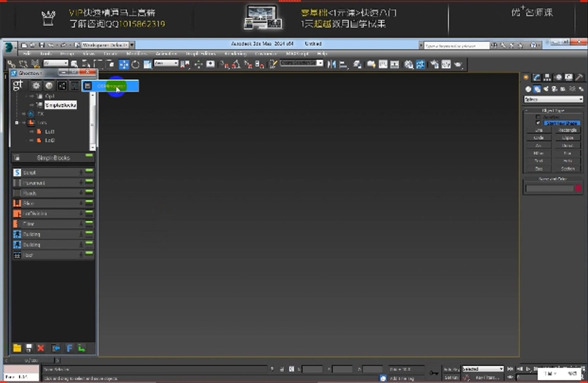
Task: Expand the Script row down arrow
Action: (x=81, y=172)
